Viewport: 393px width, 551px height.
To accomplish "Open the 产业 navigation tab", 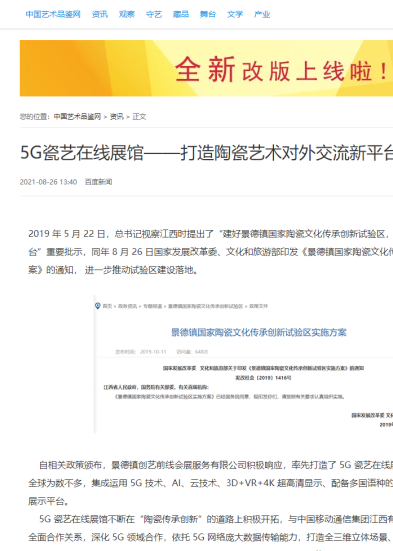I will [262, 14].
